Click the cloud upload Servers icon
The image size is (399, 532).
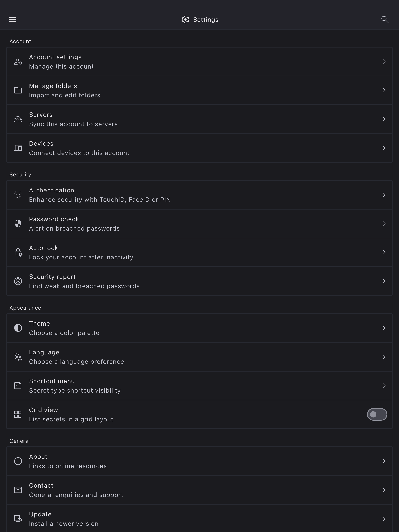18,119
